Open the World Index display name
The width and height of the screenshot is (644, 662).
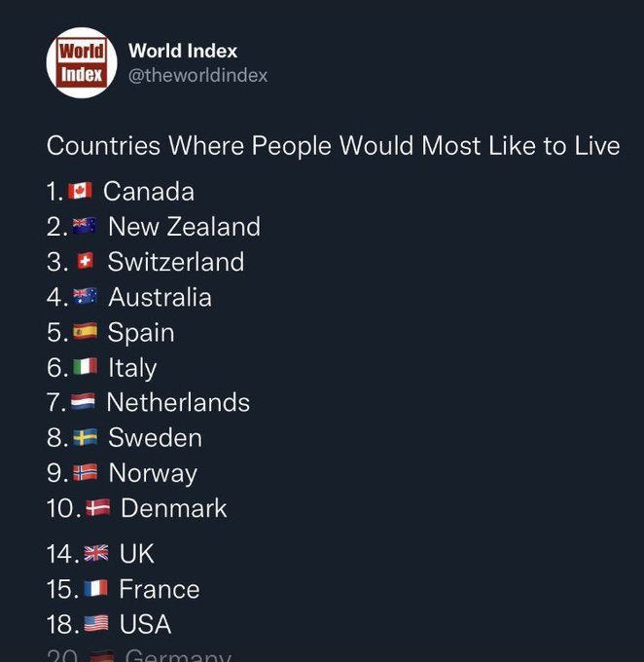[183, 51]
